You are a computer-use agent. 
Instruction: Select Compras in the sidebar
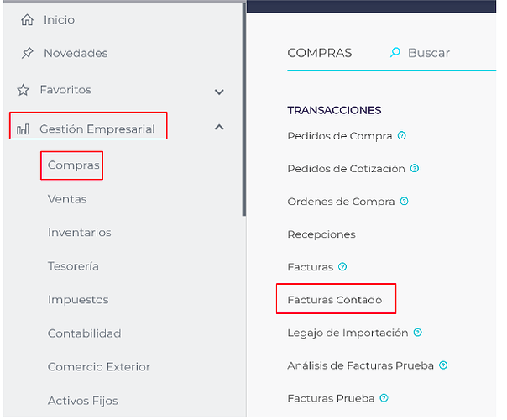pos(73,165)
